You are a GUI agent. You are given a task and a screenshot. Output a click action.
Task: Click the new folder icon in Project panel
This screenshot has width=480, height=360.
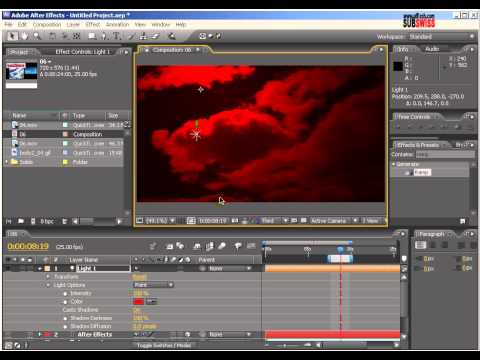point(21,221)
